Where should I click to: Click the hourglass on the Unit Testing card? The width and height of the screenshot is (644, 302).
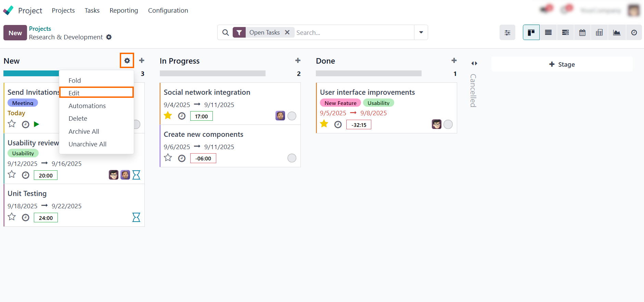pyautogui.click(x=136, y=218)
